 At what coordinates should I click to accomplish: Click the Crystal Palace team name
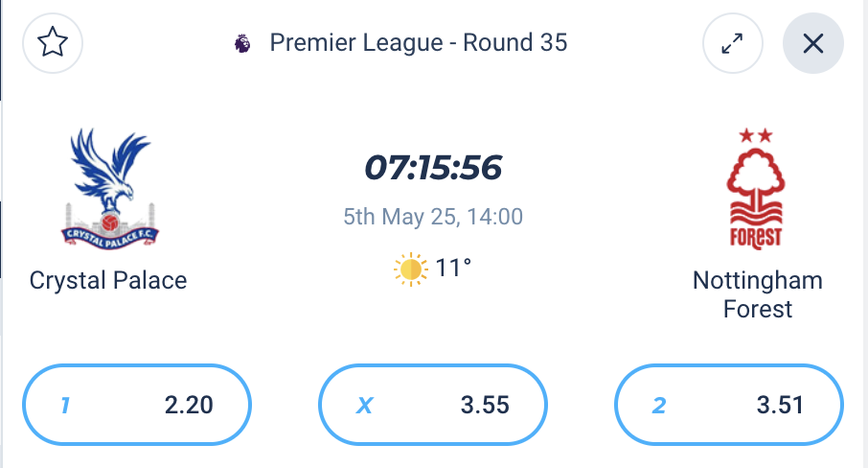click(108, 280)
